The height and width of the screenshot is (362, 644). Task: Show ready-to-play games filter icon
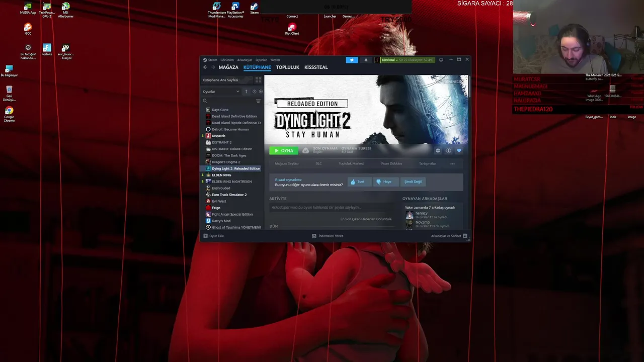[261, 92]
